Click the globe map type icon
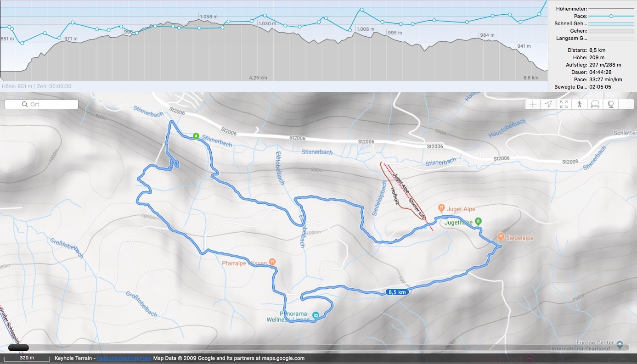Image resolution: width=637 pixels, height=364 pixels. (611, 104)
